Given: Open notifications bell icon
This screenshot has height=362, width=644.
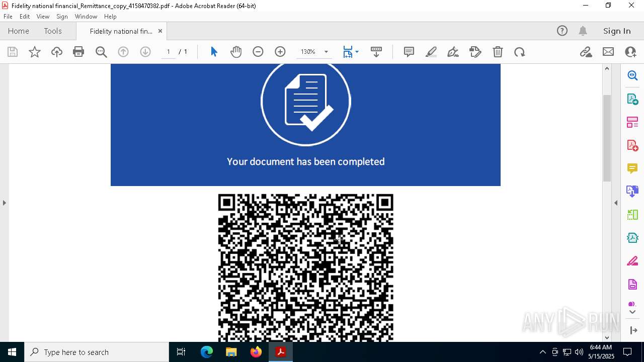Looking at the screenshot, I should click(x=583, y=31).
